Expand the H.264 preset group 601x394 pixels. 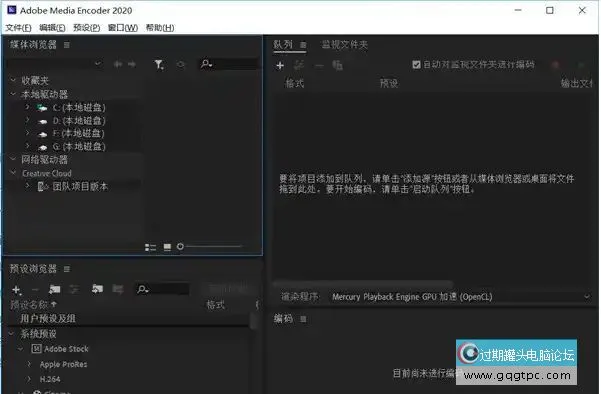coord(30,379)
